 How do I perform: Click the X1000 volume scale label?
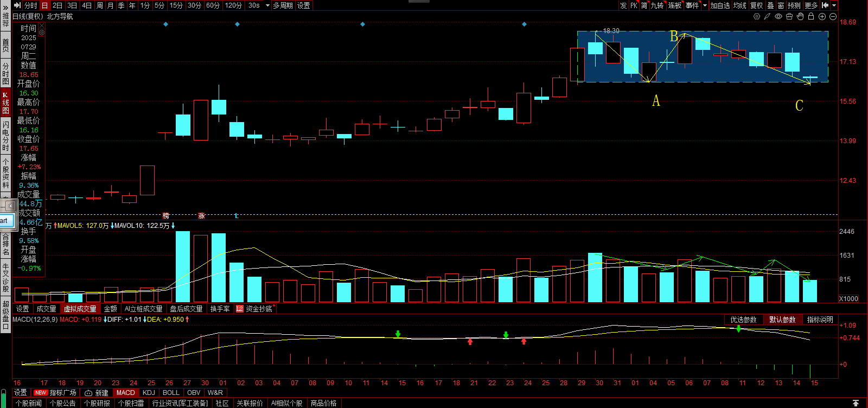[x=848, y=299]
